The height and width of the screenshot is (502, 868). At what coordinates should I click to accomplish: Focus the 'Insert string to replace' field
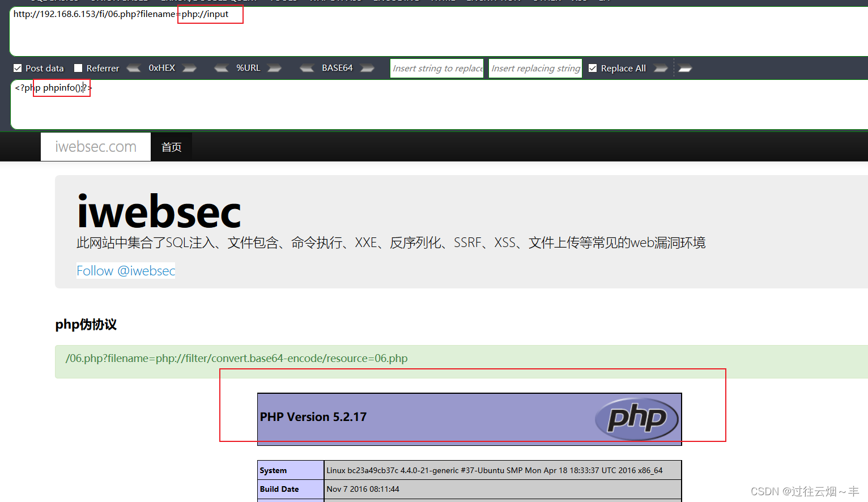437,68
